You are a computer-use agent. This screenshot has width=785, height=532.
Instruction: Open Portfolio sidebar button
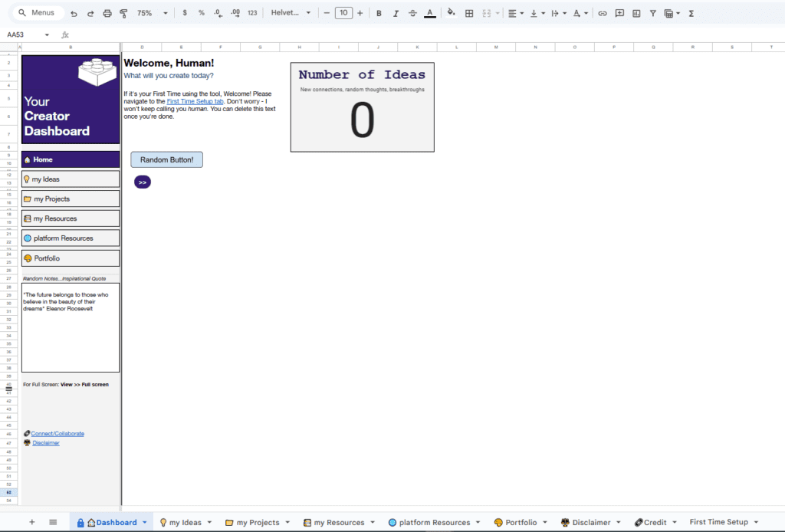(71, 258)
